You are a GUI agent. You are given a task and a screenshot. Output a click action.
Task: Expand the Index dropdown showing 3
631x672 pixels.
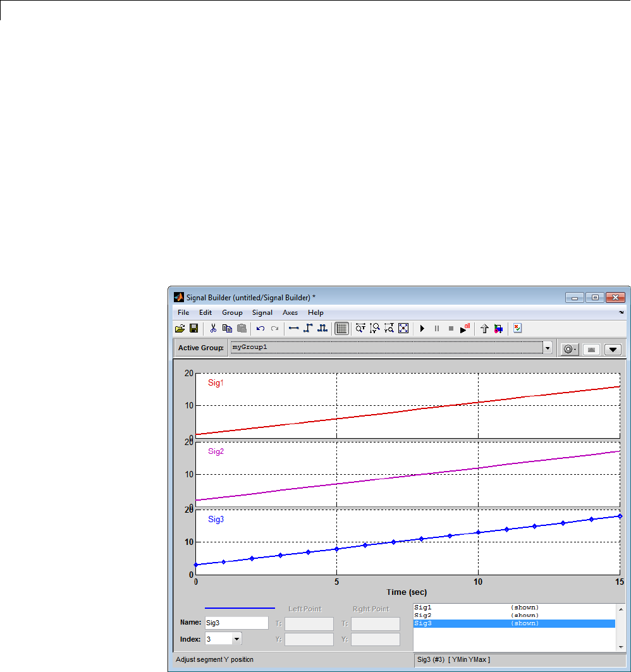(236, 639)
